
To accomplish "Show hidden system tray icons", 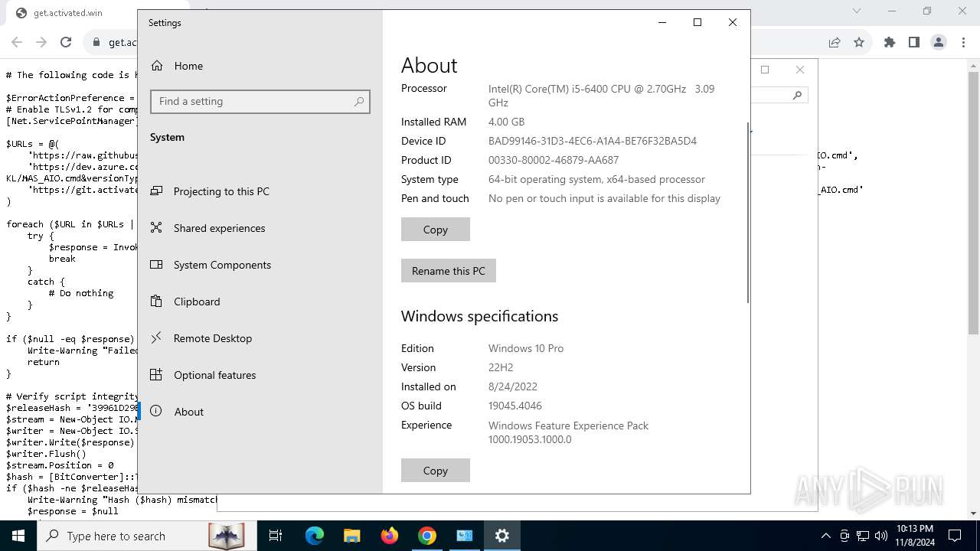I will (x=825, y=536).
